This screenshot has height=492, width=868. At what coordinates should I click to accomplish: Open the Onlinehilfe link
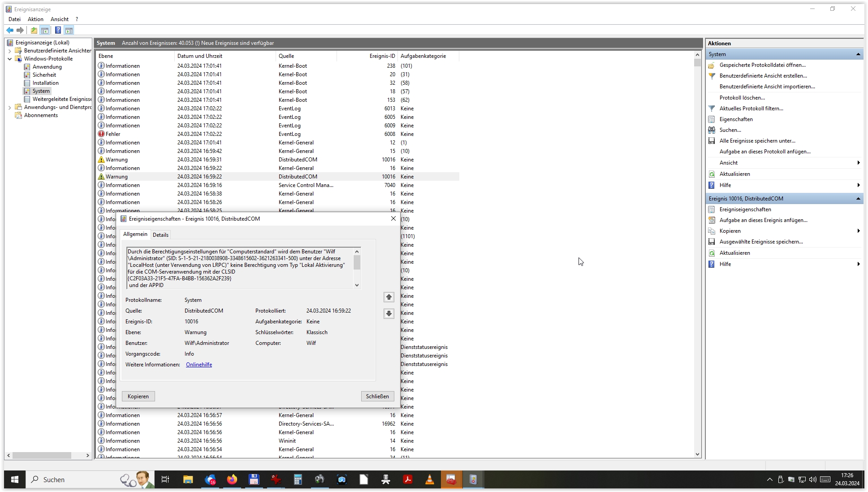pyautogui.click(x=199, y=365)
